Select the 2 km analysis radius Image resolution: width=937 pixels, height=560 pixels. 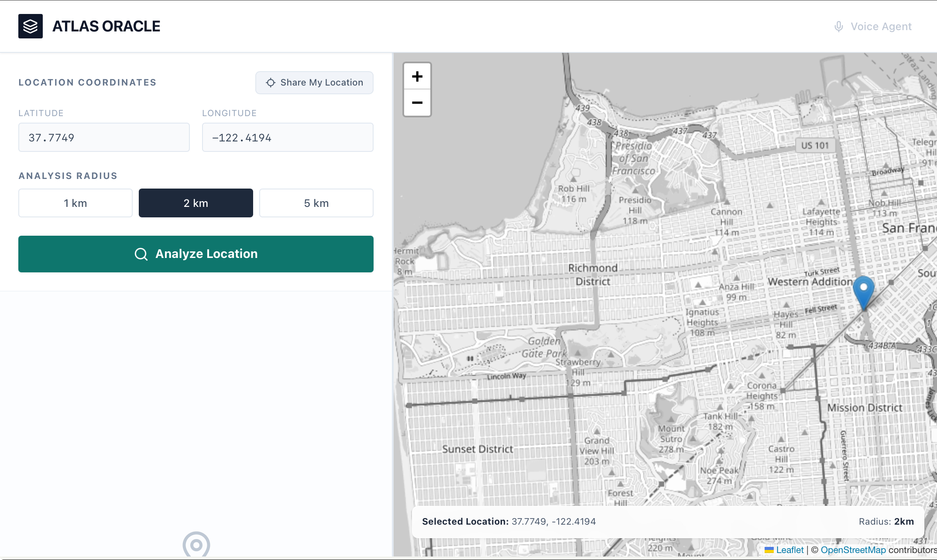(196, 203)
